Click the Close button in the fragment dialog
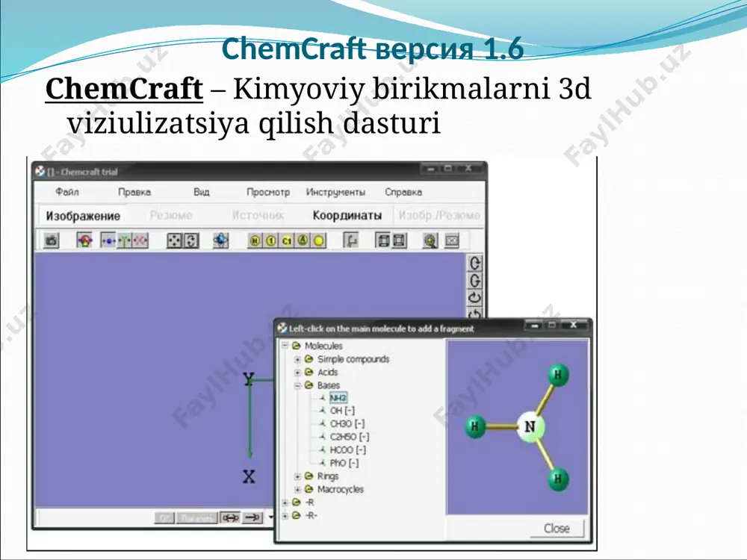Image resolution: width=747 pixels, height=560 pixels. coord(557,528)
